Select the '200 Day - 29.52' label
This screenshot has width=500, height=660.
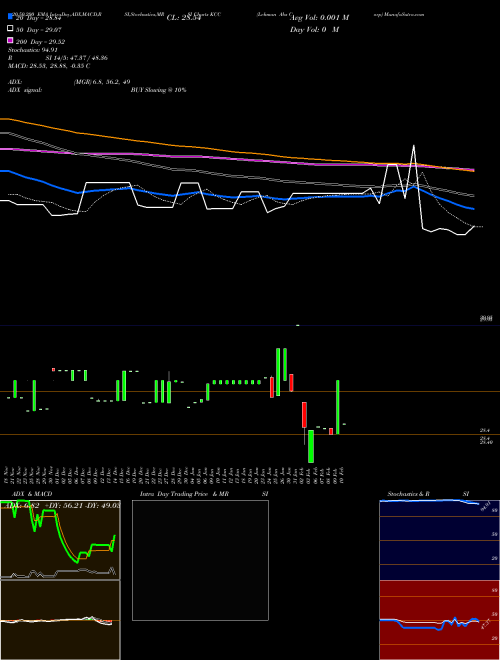pyautogui.click(x=40, y=42)
